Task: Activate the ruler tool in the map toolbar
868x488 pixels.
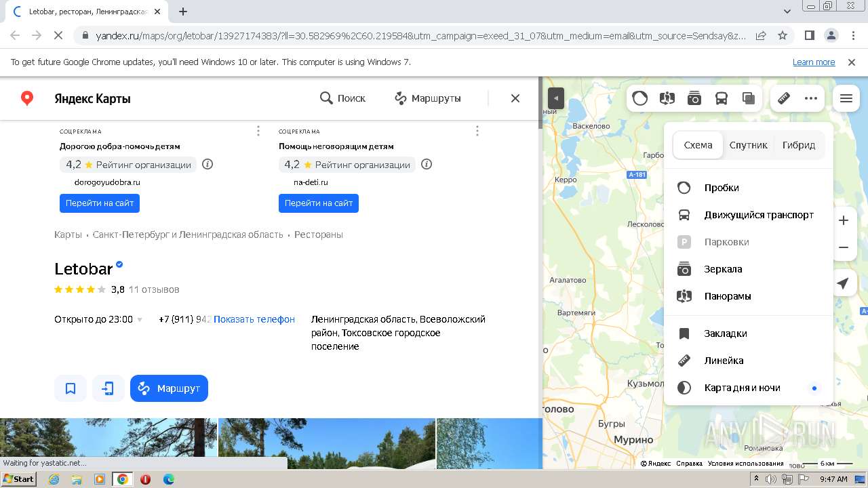Action: (x=784, y=98)
